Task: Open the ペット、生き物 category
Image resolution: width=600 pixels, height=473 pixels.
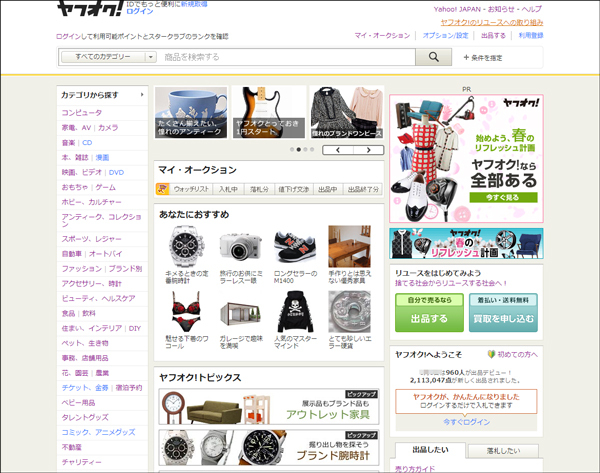Action: pyautogui.click(x=85, y=343)
